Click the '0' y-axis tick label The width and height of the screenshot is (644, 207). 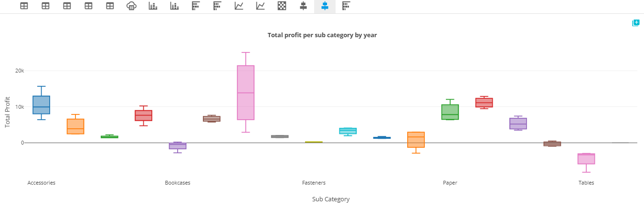[x=22, y=143]
